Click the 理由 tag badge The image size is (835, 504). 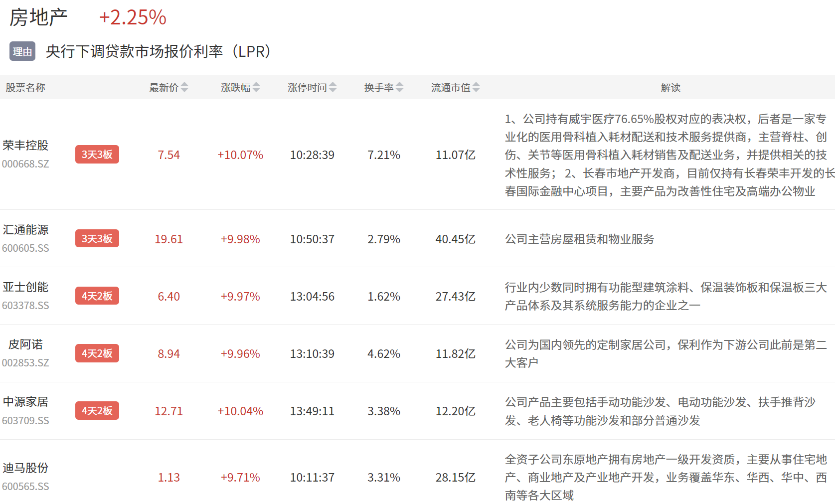pos(22,51)
